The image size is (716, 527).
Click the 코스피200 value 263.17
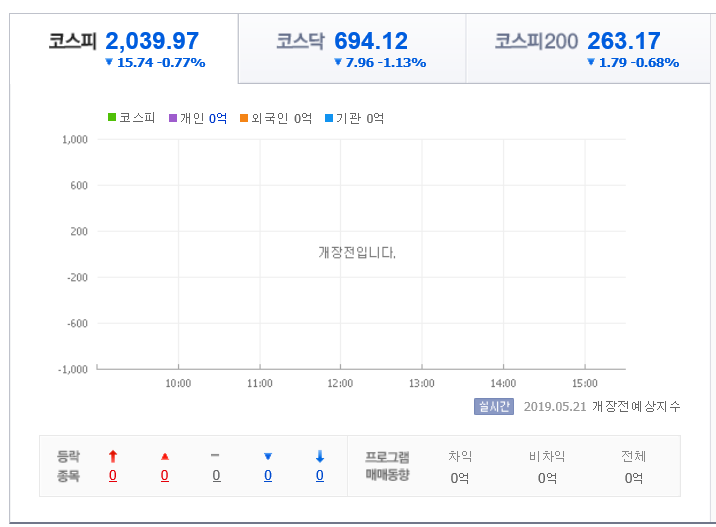624,41
